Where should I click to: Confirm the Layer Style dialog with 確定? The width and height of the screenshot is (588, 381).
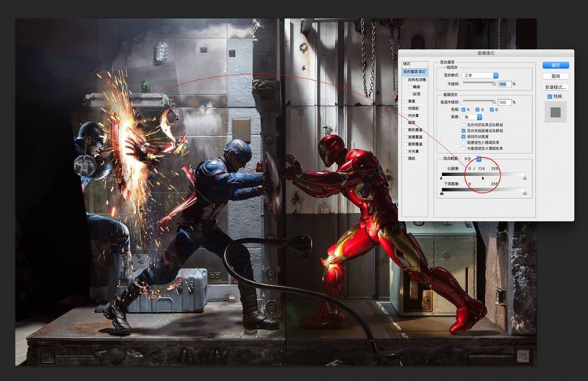(556, 65)
